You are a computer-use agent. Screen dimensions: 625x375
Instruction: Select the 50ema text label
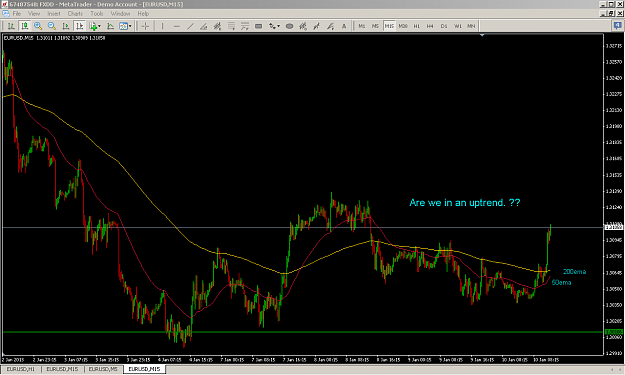[x=561, y=283]
